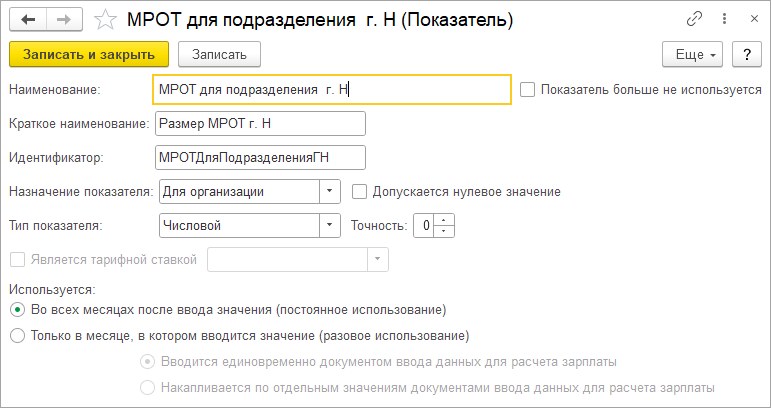Increase Точность value with up arrow
The width and height of the screenshot is (771, 408).
tap(444, 220)
